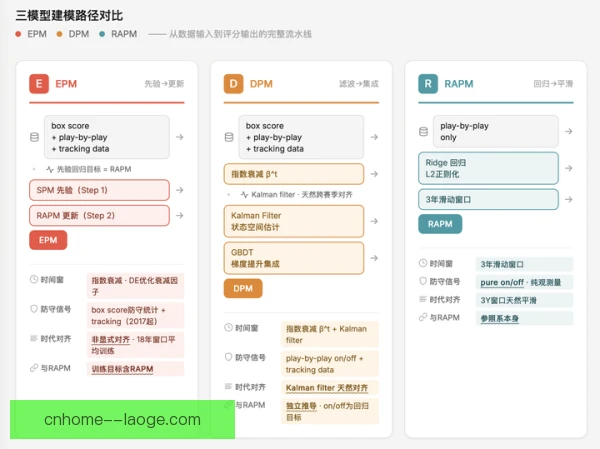Image resolution: width=600 pixels, height=449 pixels.
Task: Click the shield icon for 防守信号 in RAPM card
Action: pos(423,281)
